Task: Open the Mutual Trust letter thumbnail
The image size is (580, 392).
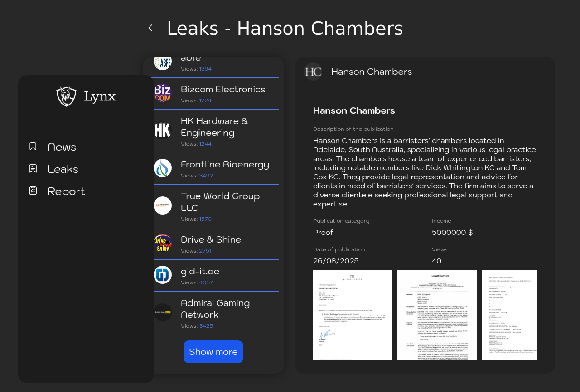Action: click(x=353, y=315)
